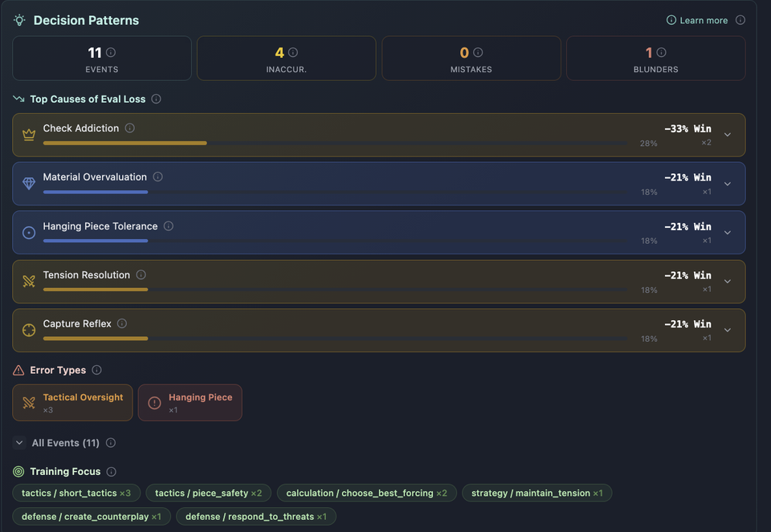The width and height of the screenshot is (771, 532).
Task: Click the info icon next to All Events (11)
Action: pos(111,443)
